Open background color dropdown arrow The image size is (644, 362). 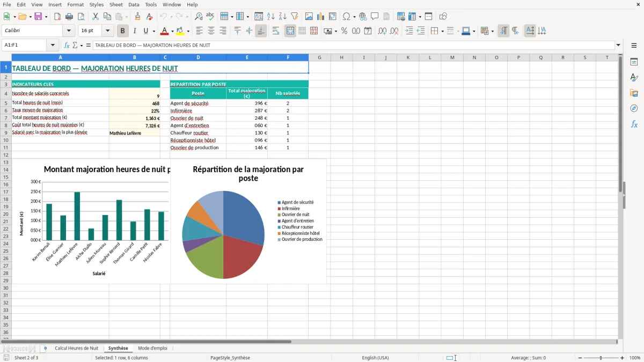pyautogui.click(x=188, y=31)
